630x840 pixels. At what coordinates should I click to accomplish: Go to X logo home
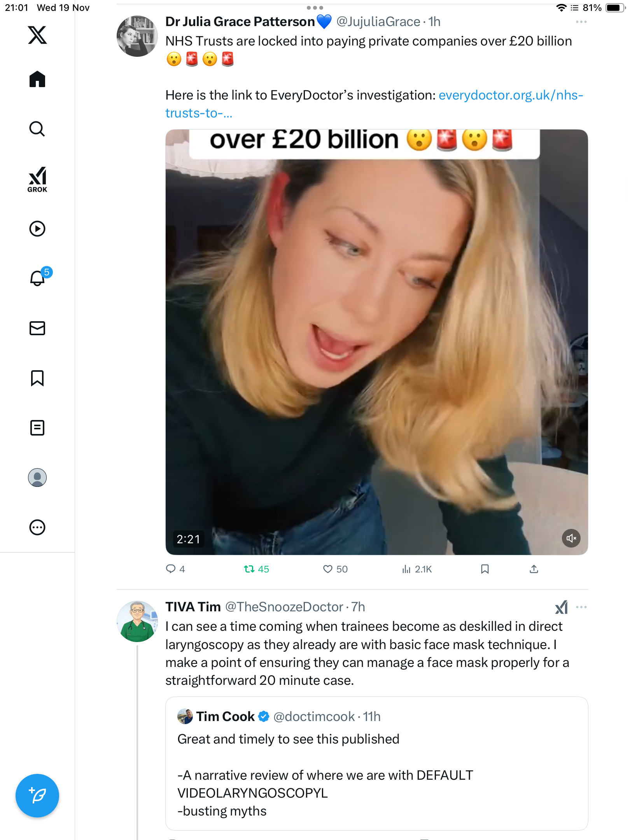37,35
